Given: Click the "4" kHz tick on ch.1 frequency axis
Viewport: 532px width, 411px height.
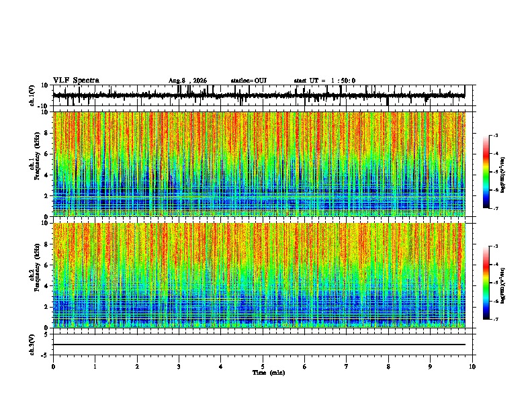Looking at the screenshot, I should (x=46, y=175).
